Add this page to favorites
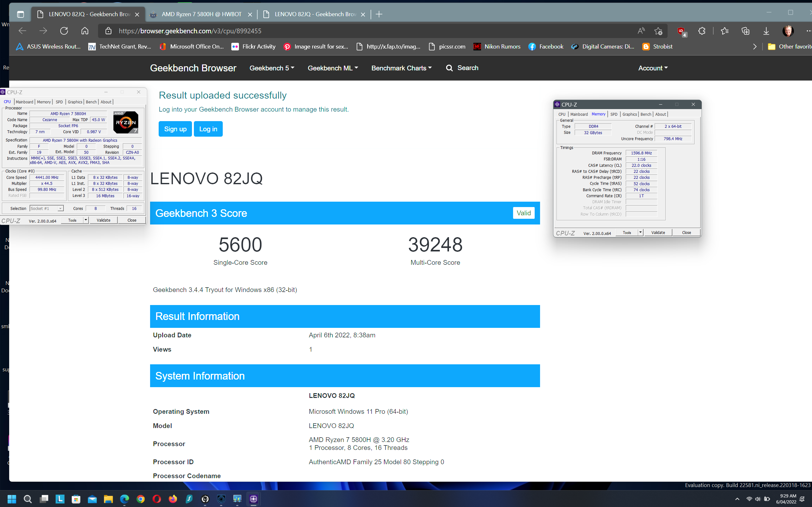812x507 pixels. tap(658, 31)
